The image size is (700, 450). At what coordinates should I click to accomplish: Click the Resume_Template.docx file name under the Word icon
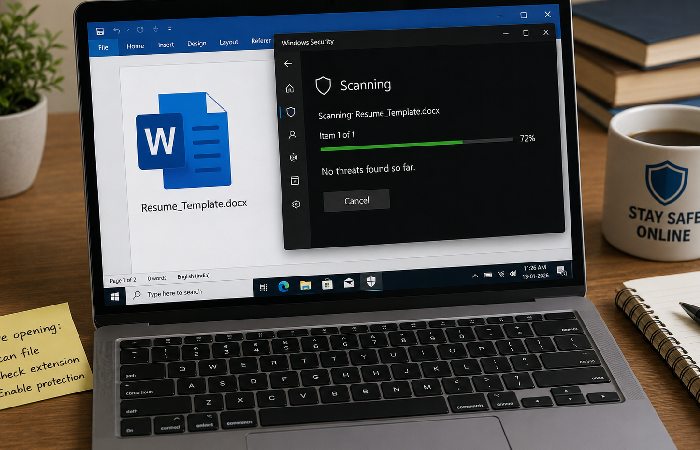click(194, 206)
